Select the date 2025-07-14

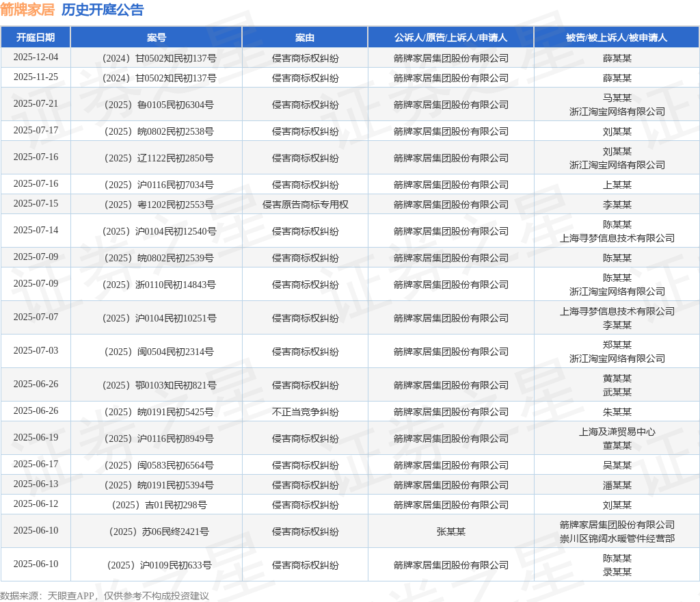[x=36, y=231]
